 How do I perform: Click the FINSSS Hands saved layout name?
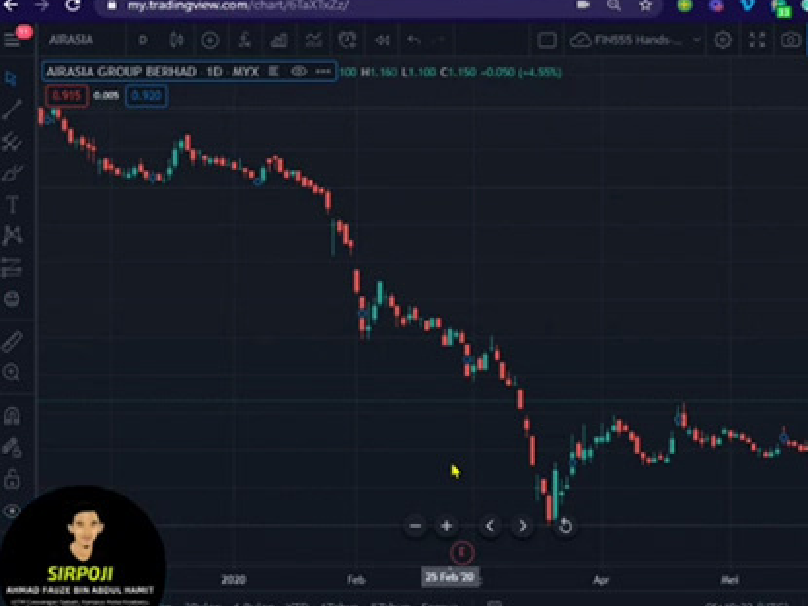pos(639,40)
